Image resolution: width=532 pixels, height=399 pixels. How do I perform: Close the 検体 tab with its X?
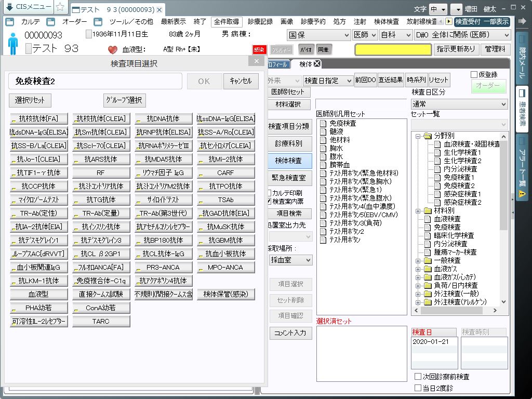(x=317, y=63)
